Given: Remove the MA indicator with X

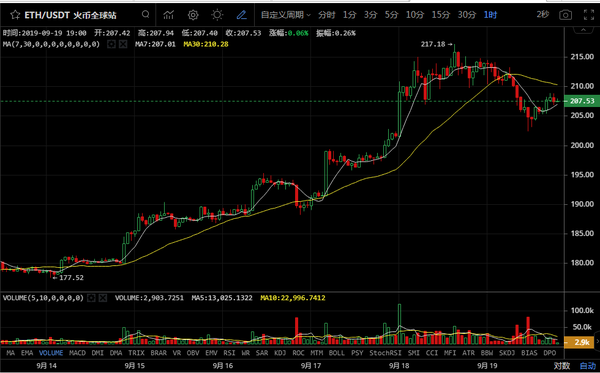Looking at the screenshot, I should tap(123, 44).
